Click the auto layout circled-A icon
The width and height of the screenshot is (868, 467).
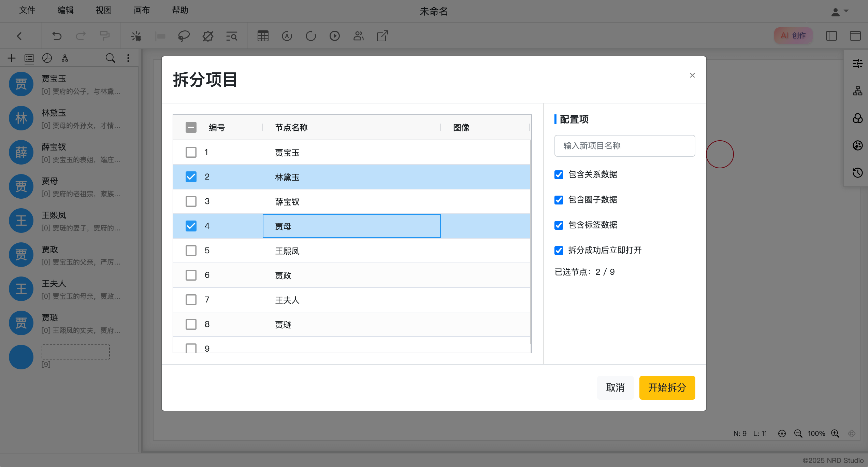287,36
